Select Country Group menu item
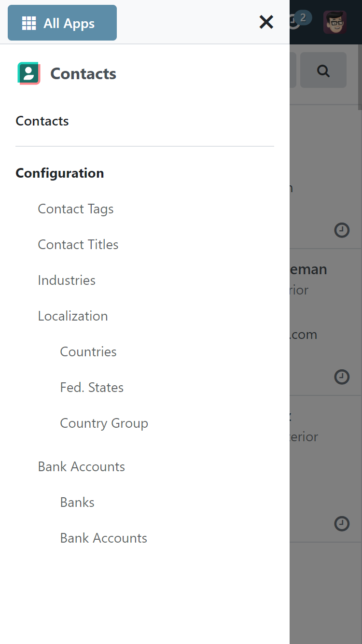Image resolution: width=362 pixels, height=644 pixels. coord(104,423)
